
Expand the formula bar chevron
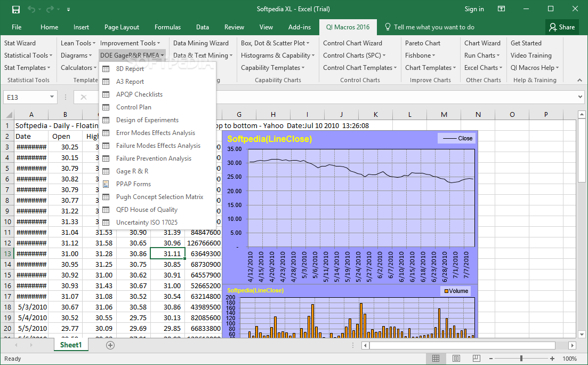(581, 97)
